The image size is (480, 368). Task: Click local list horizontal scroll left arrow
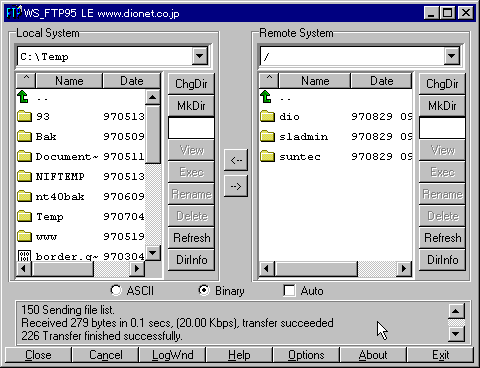[x=24, y=268]
